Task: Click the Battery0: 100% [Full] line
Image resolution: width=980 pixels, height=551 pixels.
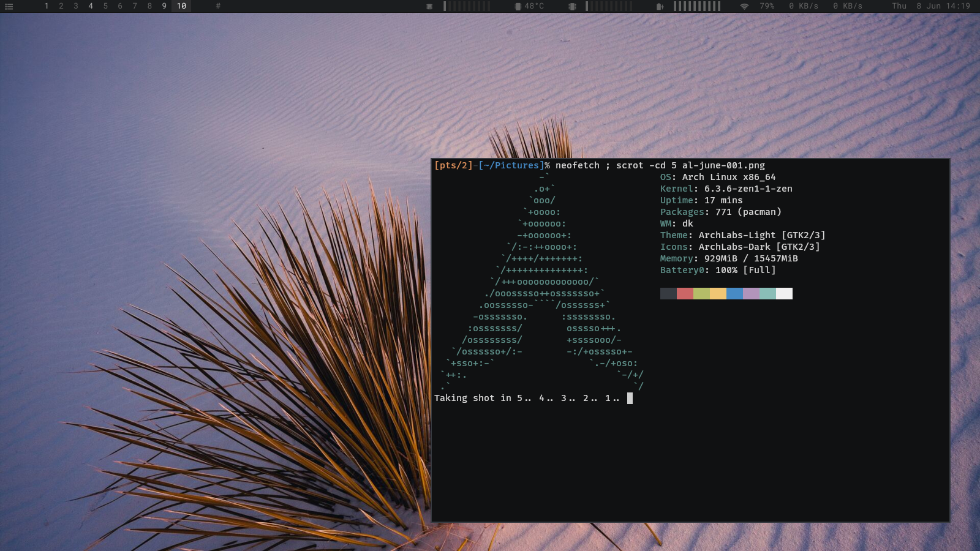Action: click(718, 270)
